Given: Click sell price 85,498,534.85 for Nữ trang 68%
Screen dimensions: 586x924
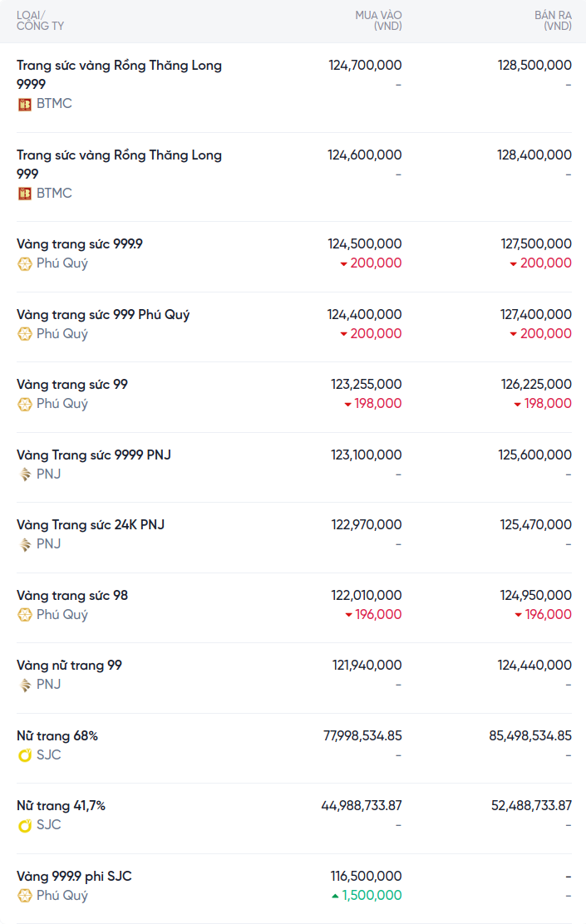Looking at the screenshot, I should [x=530, y=736].
